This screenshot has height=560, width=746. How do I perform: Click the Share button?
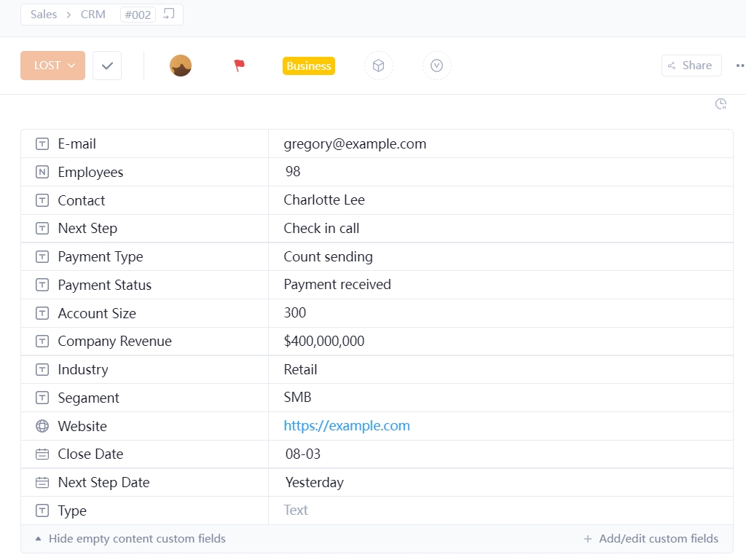point(691,66)
